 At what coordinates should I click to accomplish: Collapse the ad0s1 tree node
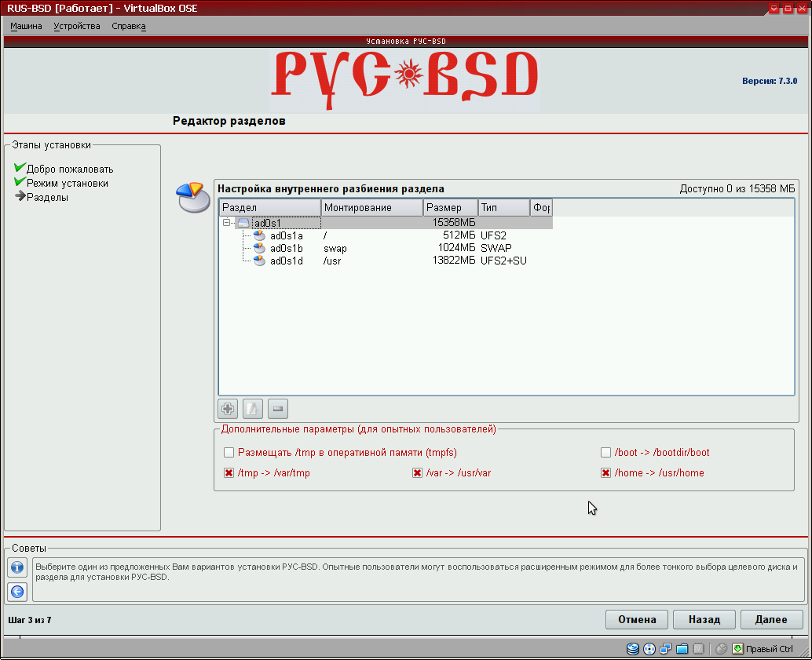pyautogui.click(x=226, y=223)
